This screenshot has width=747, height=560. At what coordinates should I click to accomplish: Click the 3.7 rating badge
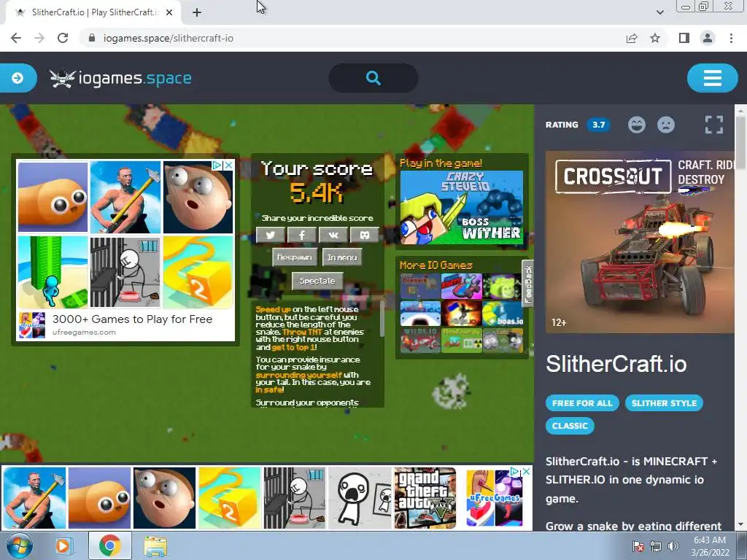point(598,125)
